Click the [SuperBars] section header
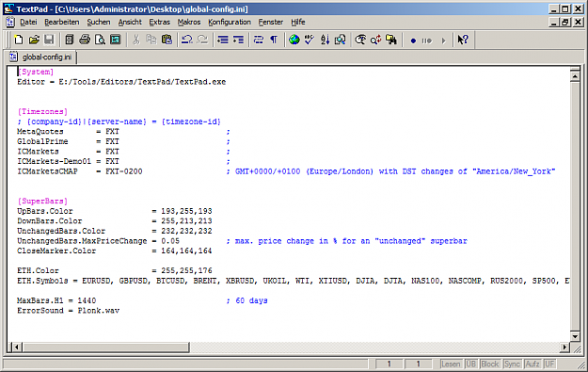This screenshot has height=372, width=588. point(42,201)
